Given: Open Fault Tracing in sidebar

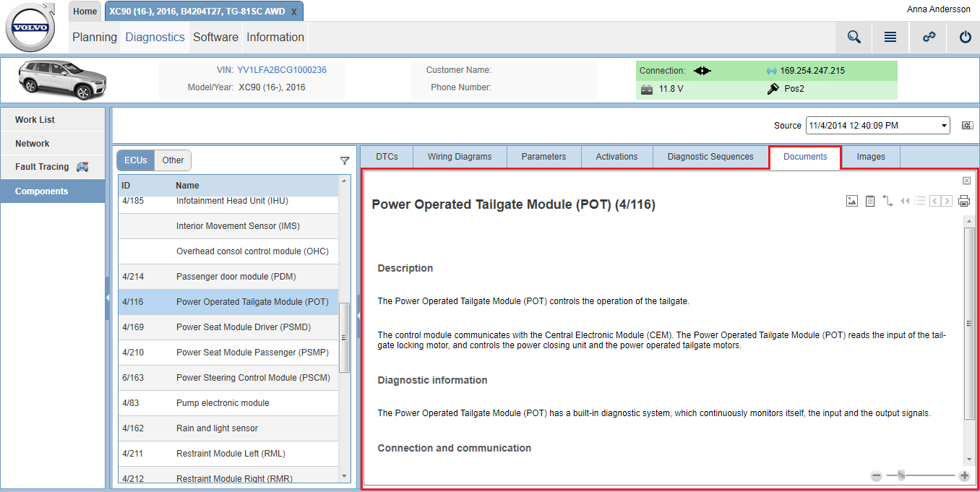Looking at the screenshot, I should [x=53, y=167].
